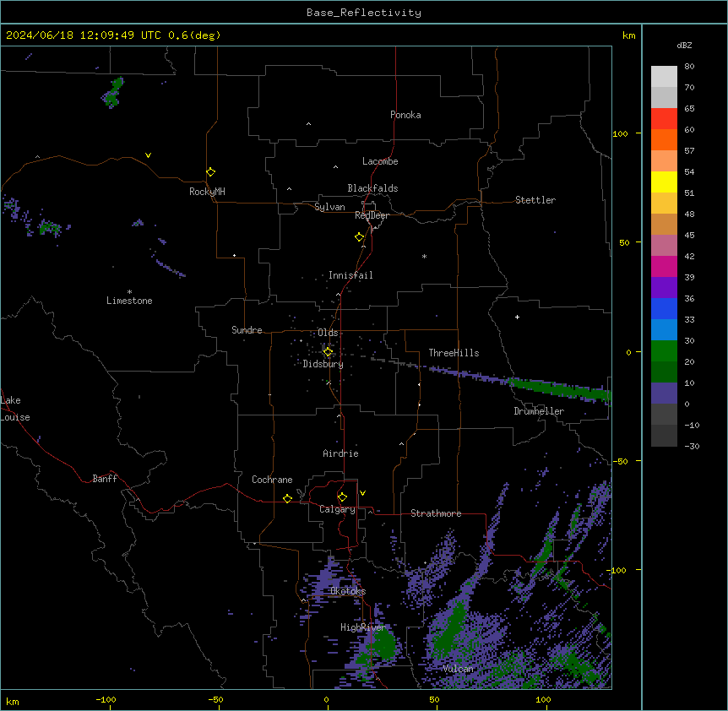
Task: Click the -50 tick label on the horizontal axis
Action: [x=215, y=699]
